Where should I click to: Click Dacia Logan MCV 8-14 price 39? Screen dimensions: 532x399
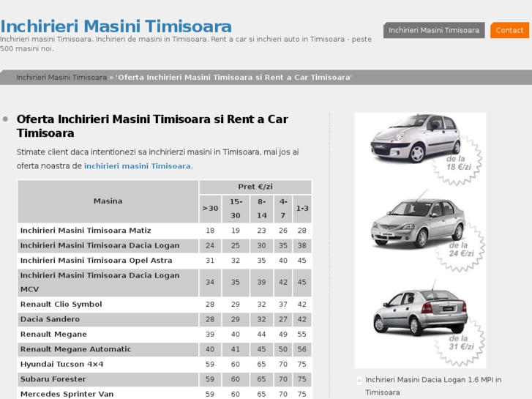261,282
